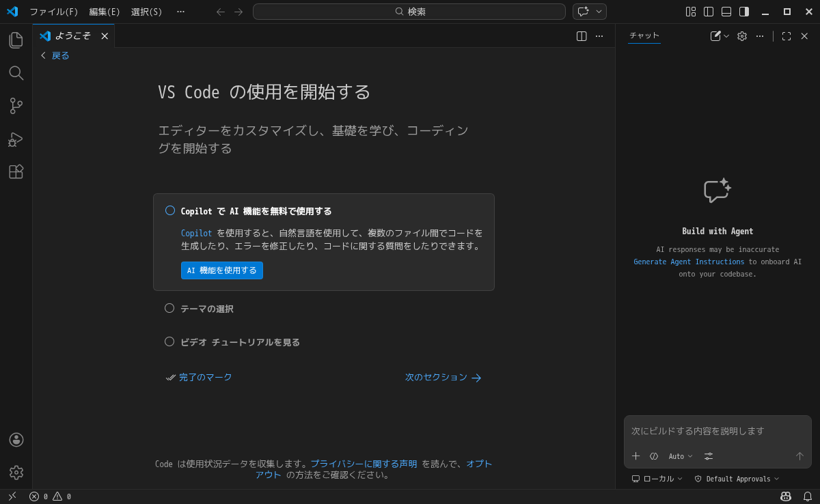Select the チャット panel tab
Viewport: 820px width, 504px height.
[x=644, y=36]
